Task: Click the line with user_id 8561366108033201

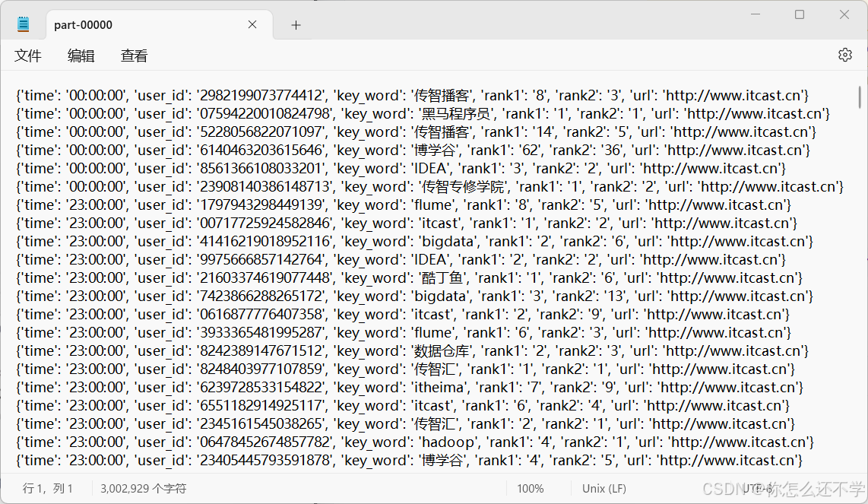Action: [x=401, y=168]
